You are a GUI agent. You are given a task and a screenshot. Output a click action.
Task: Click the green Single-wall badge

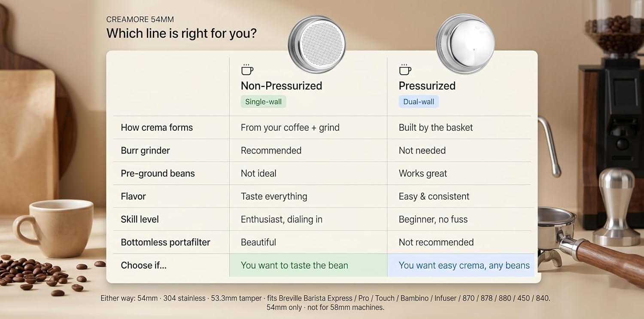click(x=264, y=102)
